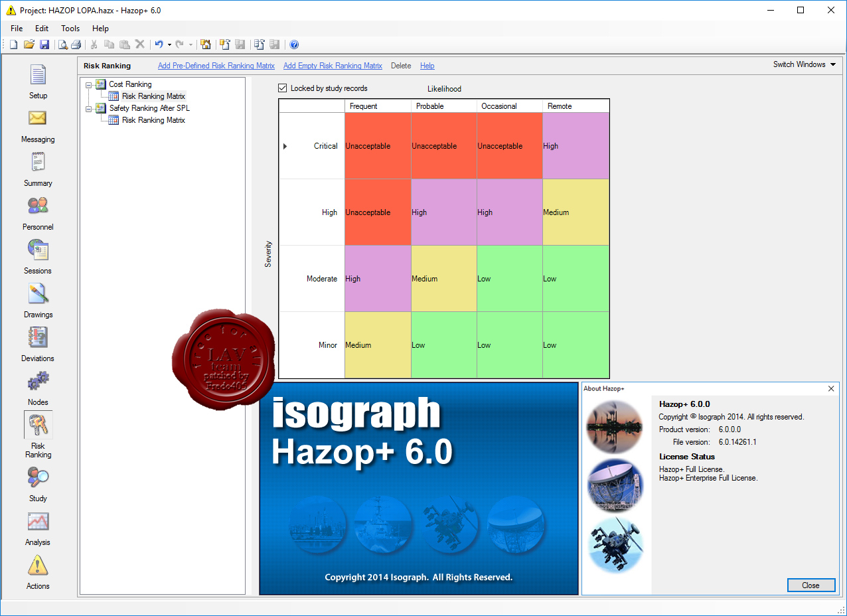Click Add Empty Risk Ranking Matrix link
This screenshot has width=847, height=616.
[x=333, y=66]
